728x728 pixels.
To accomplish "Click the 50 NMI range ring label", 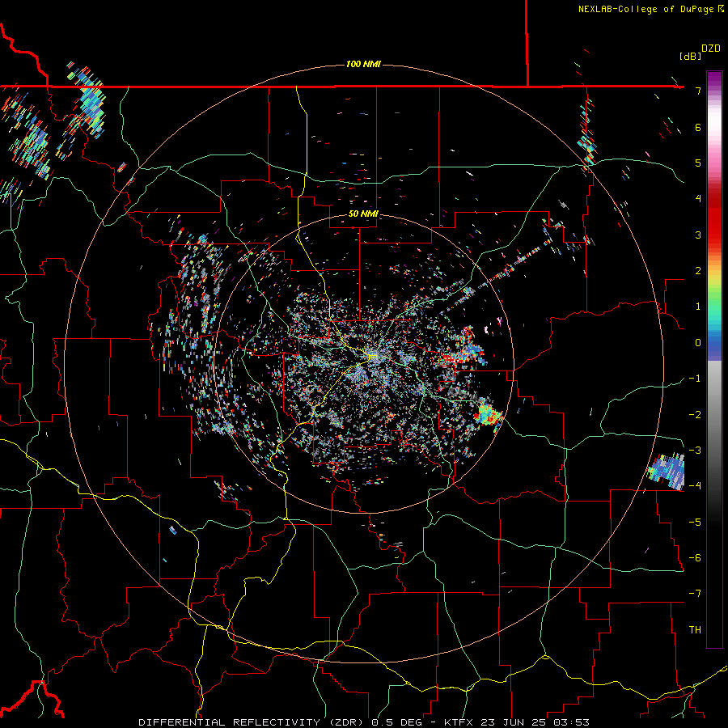I will pos(363,214).
